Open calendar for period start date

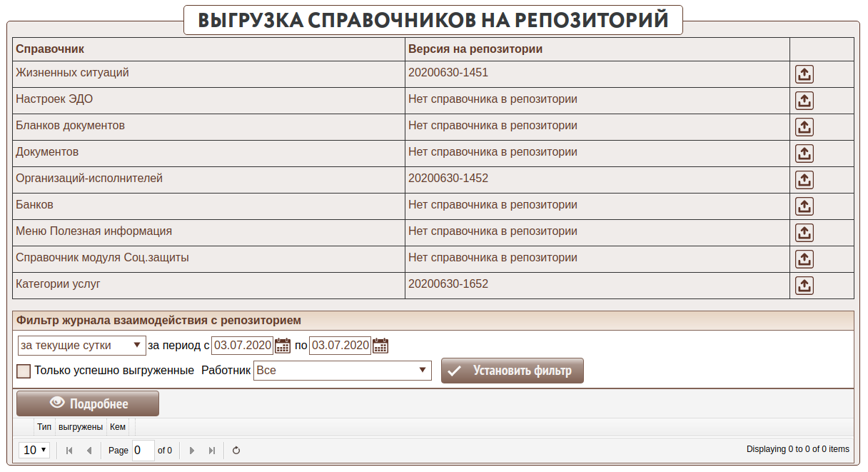pos(283,346)
